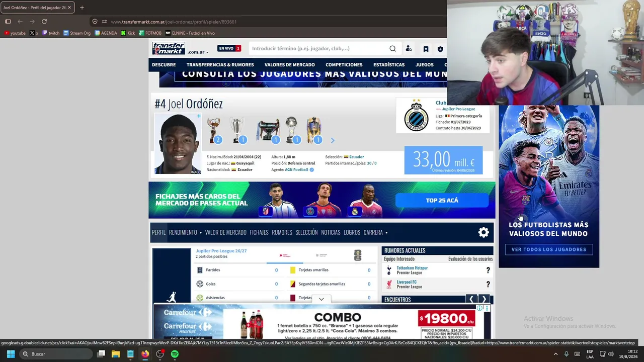The height and width of the screenshot is (362, 644).
Task: Open a new browser tab
Action: click(x=82, y=8)
